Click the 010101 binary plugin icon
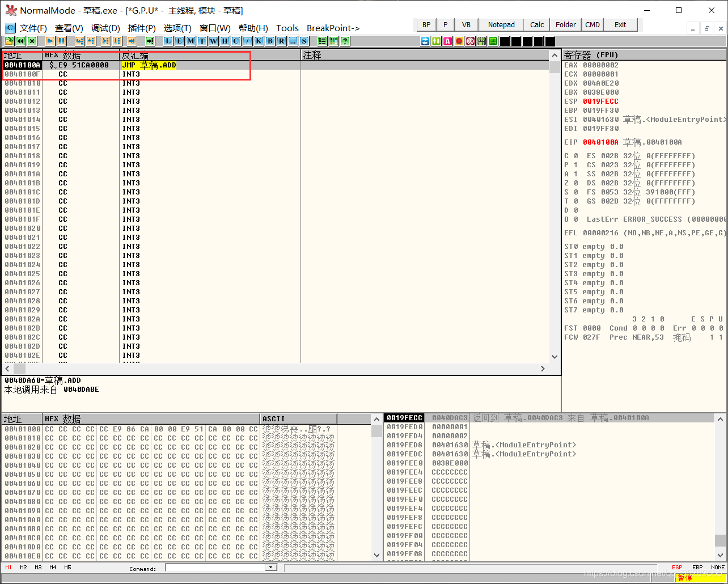 (482, 41)
